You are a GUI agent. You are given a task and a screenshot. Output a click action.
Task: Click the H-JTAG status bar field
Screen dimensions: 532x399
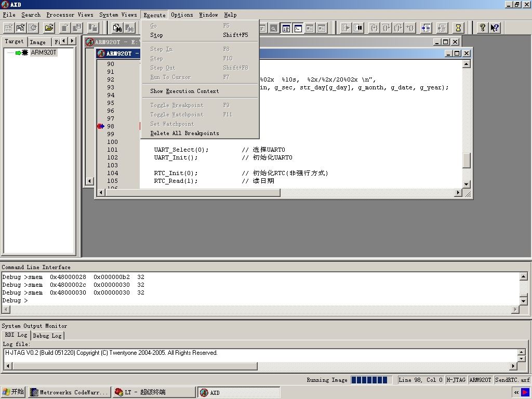click(x=456, y=380)
